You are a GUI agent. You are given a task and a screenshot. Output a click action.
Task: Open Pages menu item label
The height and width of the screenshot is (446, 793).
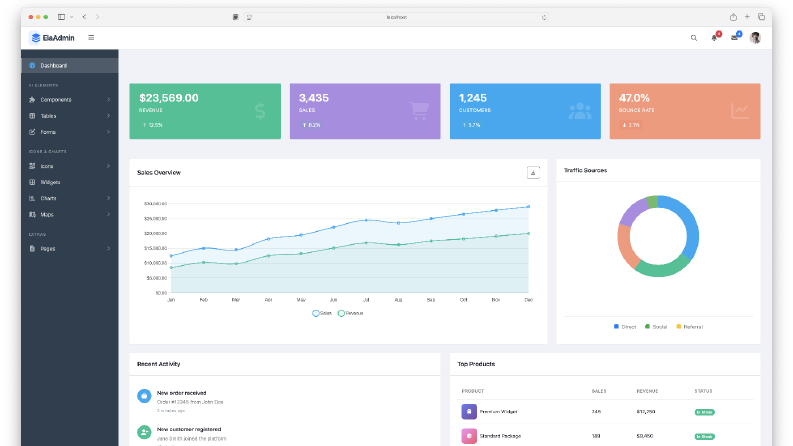(48, 249)
